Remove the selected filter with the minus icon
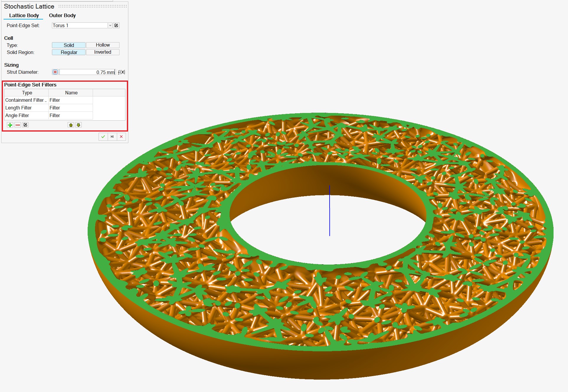 click(x=18, y=125)
